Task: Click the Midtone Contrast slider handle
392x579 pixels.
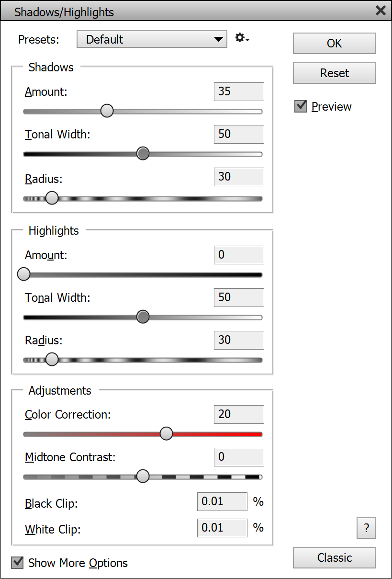Action: click(143, 477)
